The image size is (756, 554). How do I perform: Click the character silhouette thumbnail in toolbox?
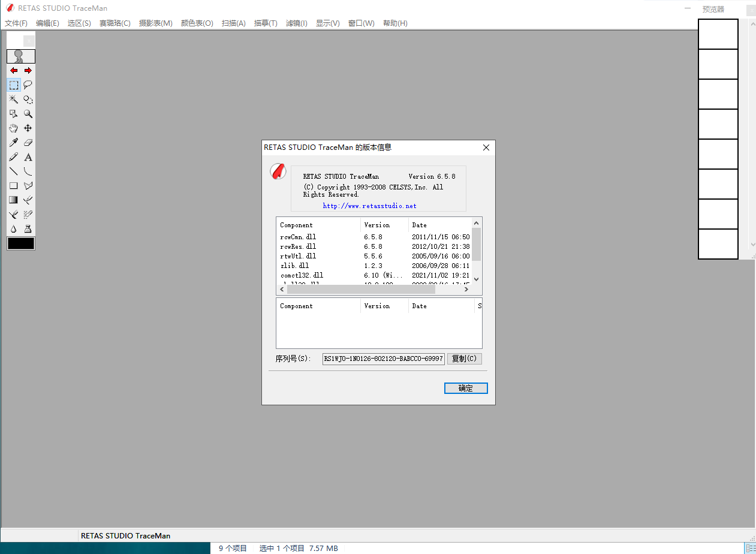pos(21,56)
